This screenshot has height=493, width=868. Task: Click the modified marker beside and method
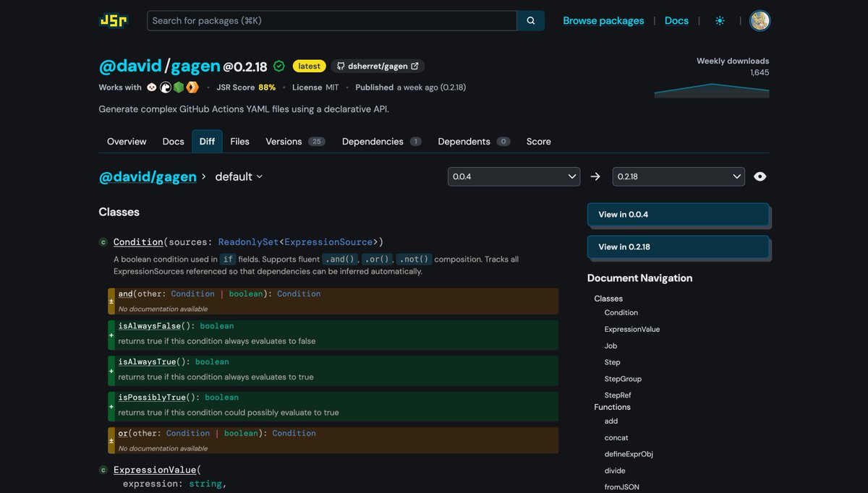[x=111, y=301]
